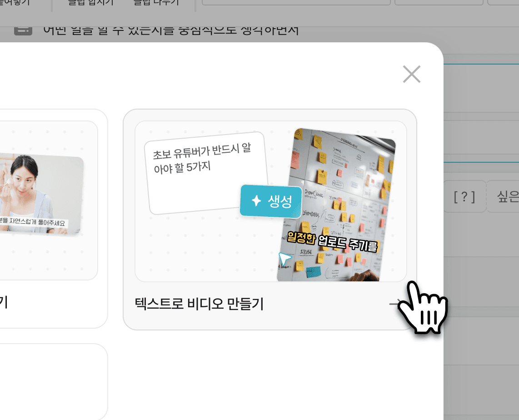Click the 일정한 업로드 주기를 caption

[332, 242]
